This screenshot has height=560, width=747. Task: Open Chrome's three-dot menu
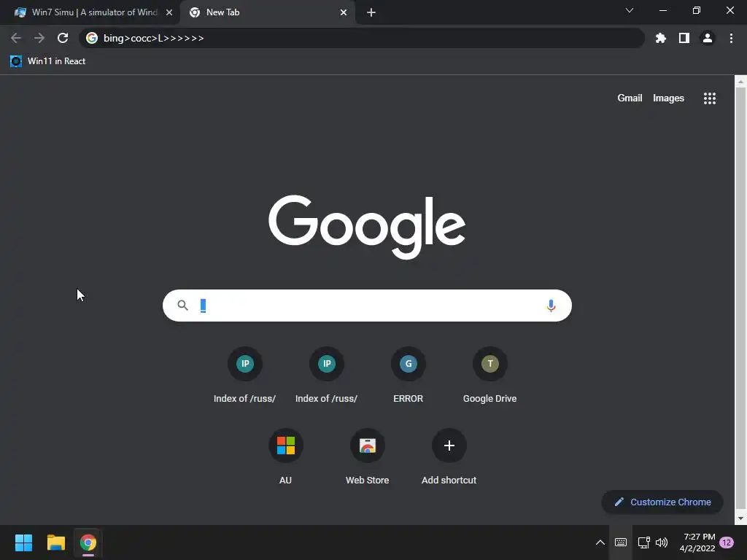[731, 38]
